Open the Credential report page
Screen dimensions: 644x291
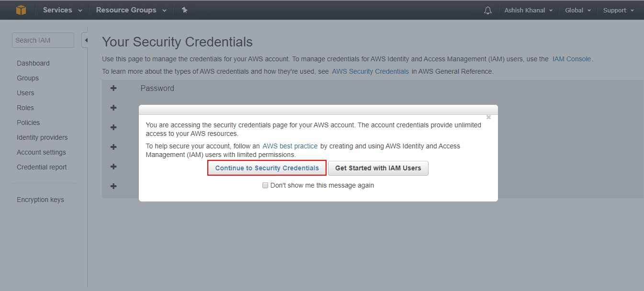pos(42,167)
